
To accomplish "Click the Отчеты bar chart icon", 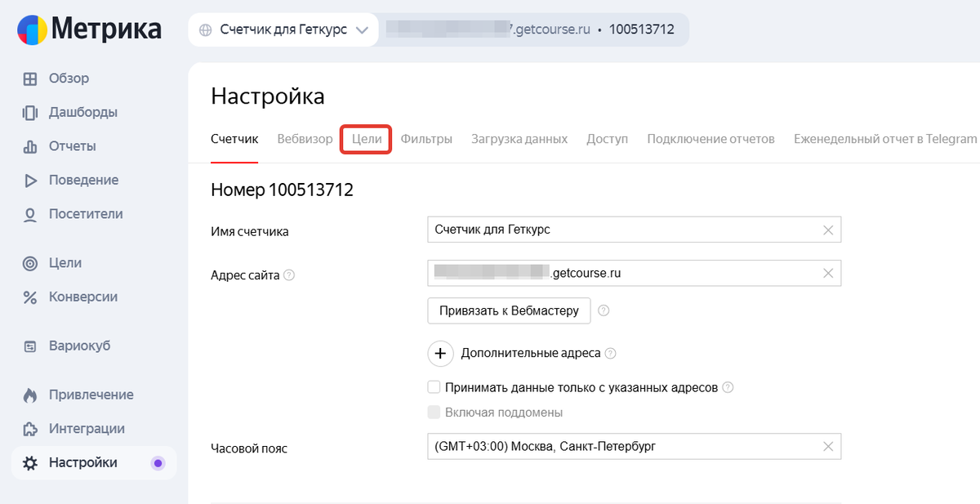I will click(30, 147).
